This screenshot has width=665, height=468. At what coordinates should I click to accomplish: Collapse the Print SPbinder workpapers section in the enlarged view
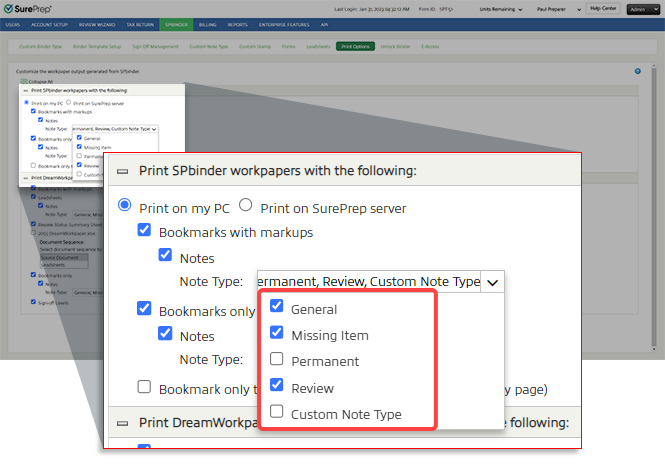click(123, 171)
